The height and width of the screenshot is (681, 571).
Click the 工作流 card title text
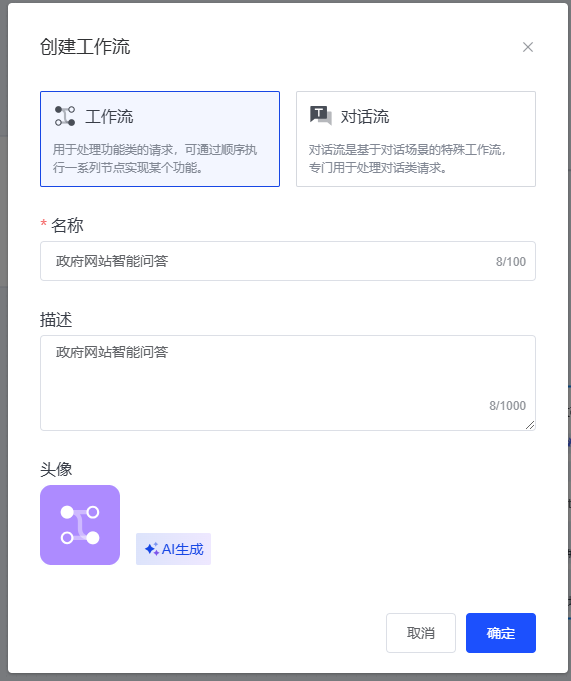point(109,116)
